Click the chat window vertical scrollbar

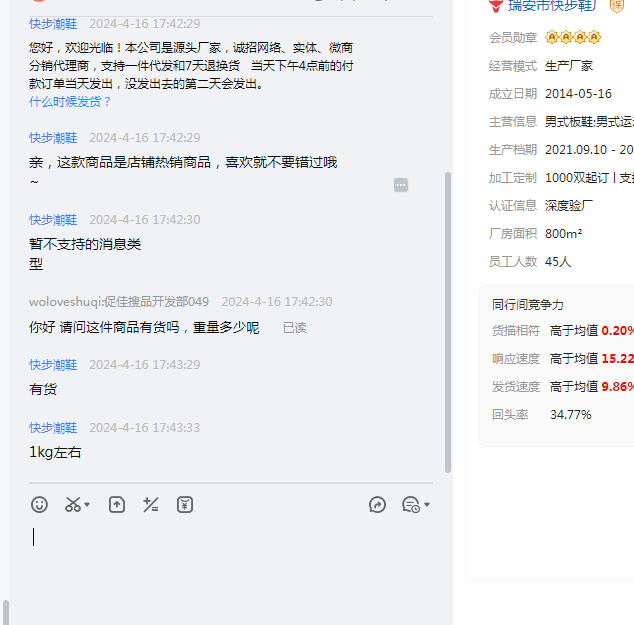[448, 320]
